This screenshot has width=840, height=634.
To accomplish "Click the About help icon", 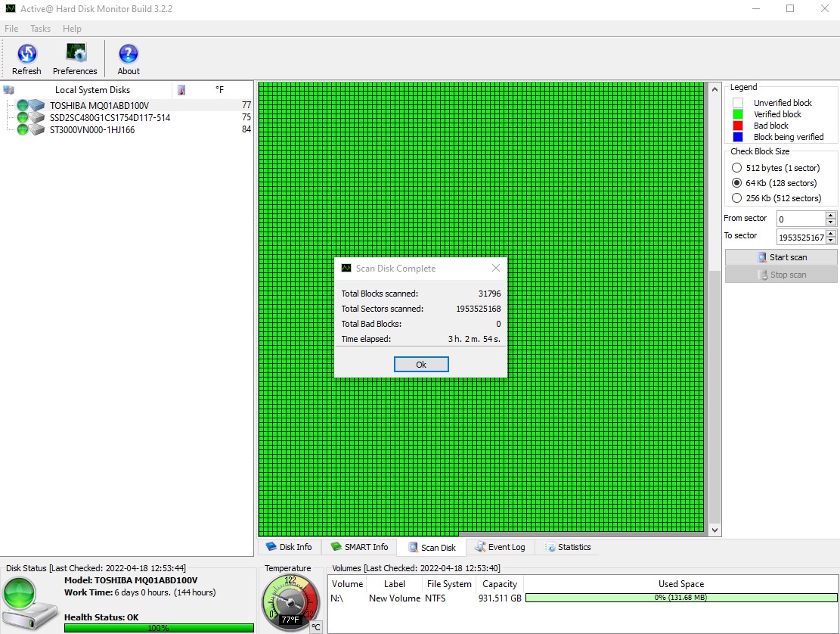I will tap(129, 58).
